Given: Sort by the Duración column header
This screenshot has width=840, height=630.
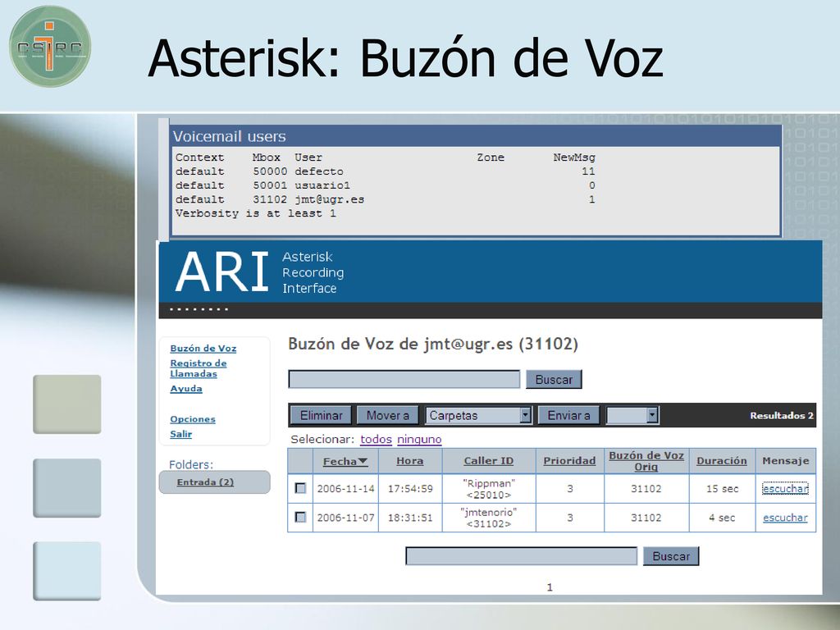Looking at the screenshot, I should 722,461.
